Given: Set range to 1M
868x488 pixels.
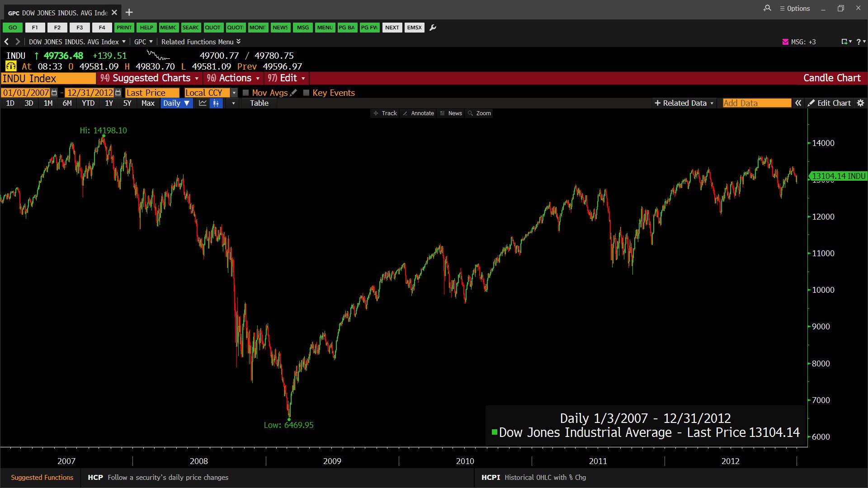Looking at the screenshot, I should pos(48,103).
